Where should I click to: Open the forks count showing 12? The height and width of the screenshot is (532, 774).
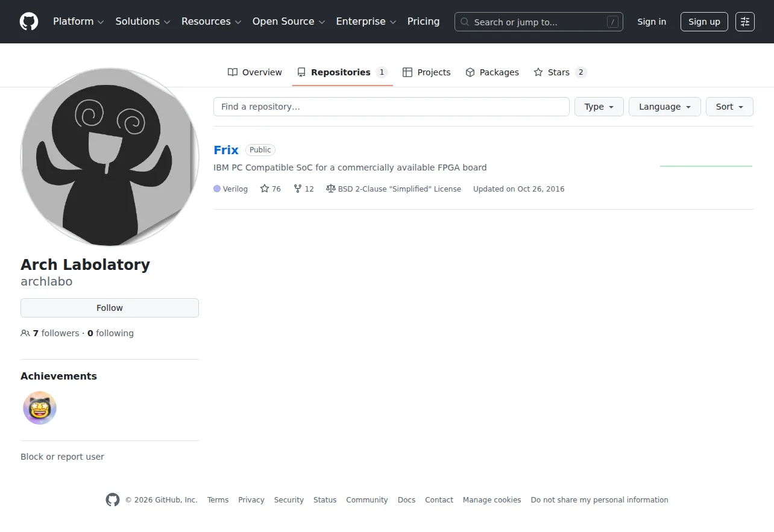pyautogui.click(x=304, y=189)
